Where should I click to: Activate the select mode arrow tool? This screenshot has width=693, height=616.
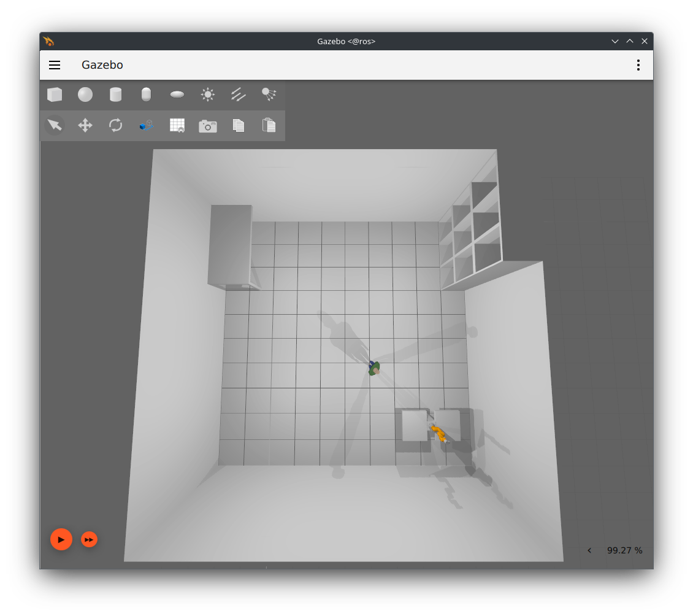(55, 125)
